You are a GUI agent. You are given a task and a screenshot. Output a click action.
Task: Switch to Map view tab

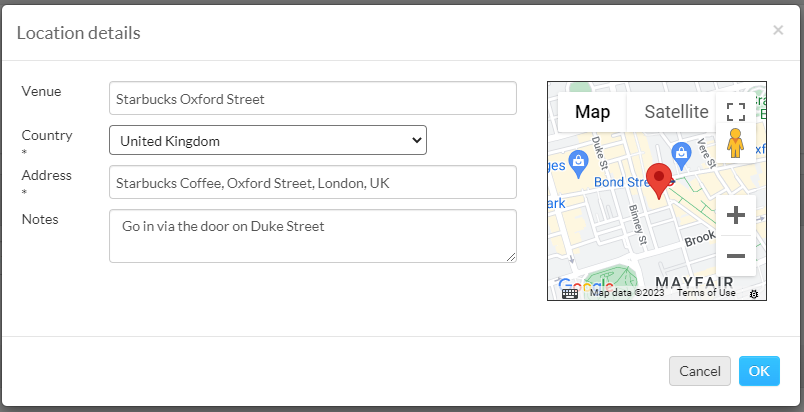[592, 111]
